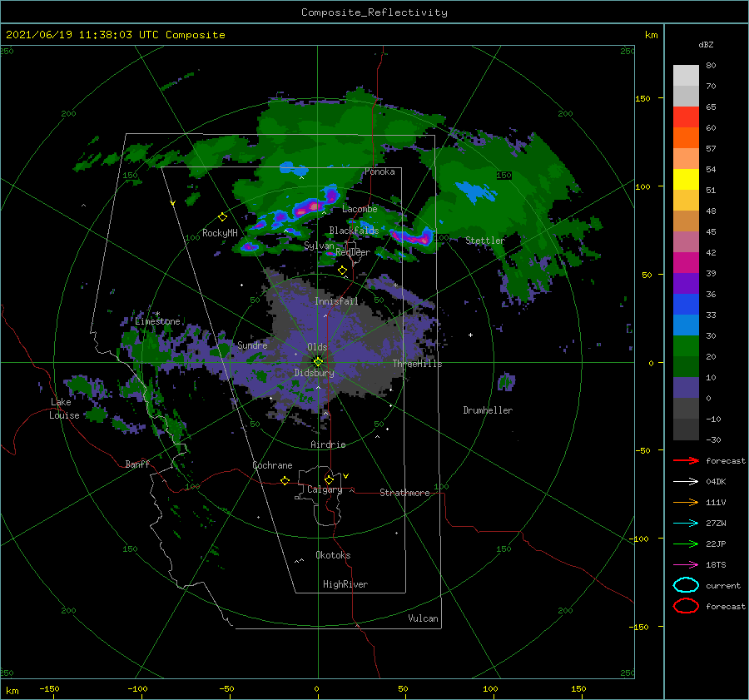Select the orange 111V arrow legend entry
749x700 pixels.
(x=686, y=502)
